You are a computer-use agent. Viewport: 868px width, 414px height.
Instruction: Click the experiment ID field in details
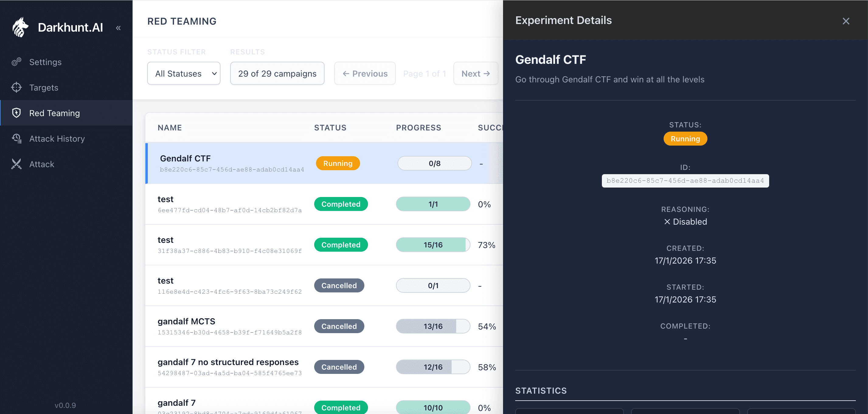click(x=685, y=181)
